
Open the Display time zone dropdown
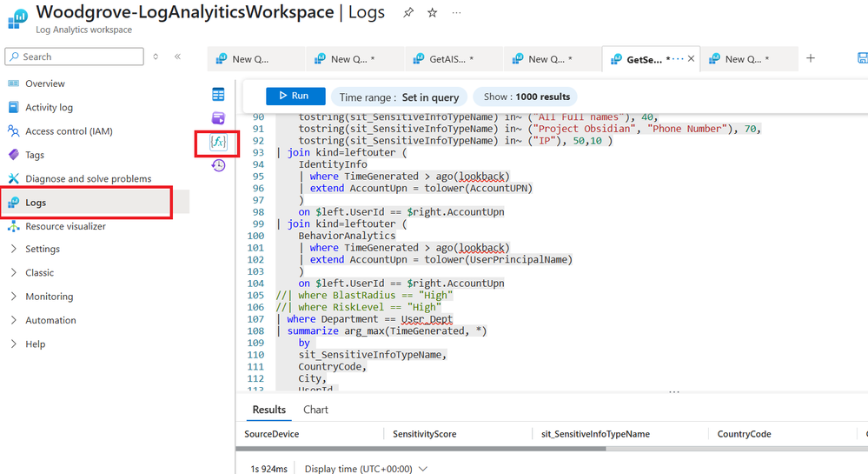(x=366, y=469)
